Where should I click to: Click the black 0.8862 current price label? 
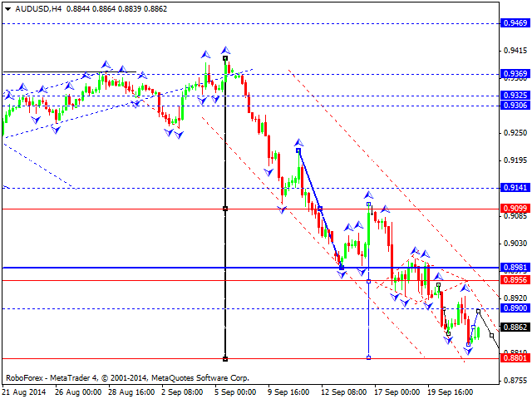point(515,328)
